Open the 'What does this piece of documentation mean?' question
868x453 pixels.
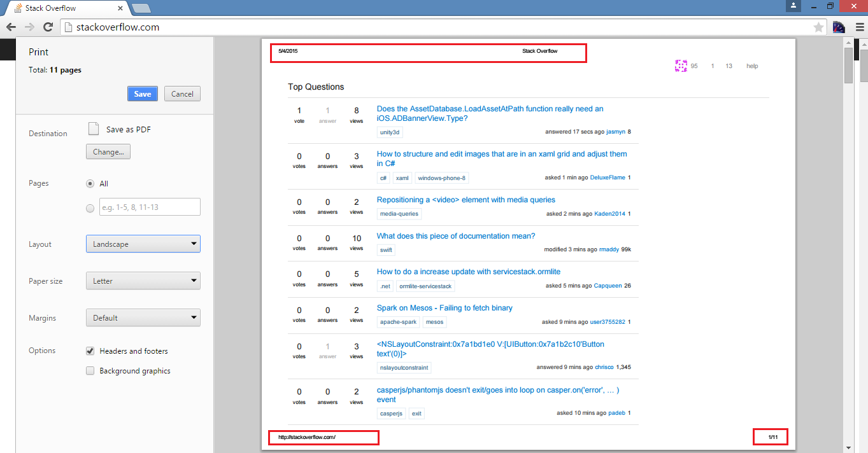456,236
